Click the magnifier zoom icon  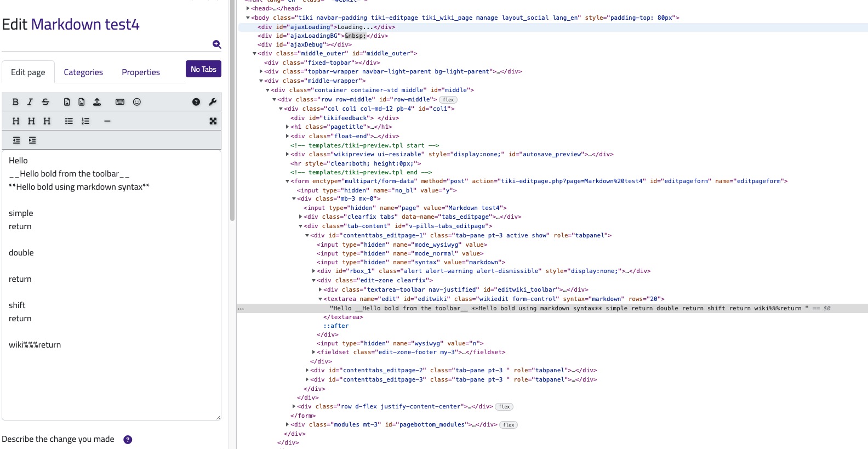pos(217,44)
